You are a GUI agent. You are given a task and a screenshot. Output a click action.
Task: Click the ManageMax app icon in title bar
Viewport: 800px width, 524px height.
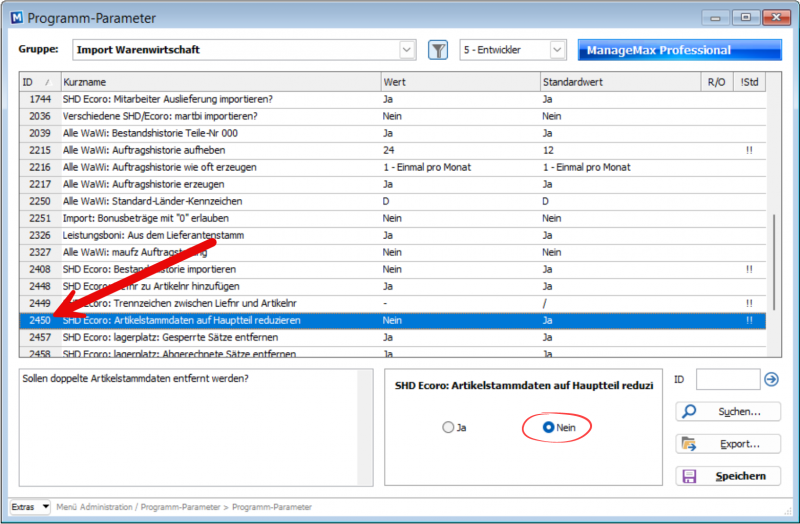point(13,18)
